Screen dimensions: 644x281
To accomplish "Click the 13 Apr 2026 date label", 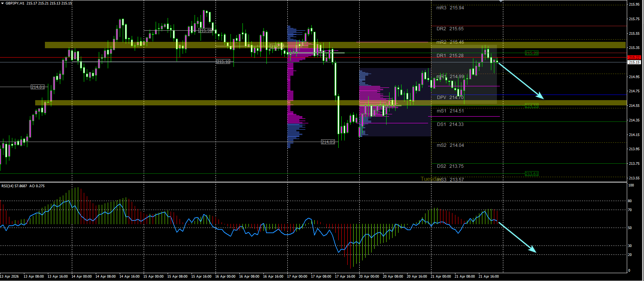I will (10, 277).
